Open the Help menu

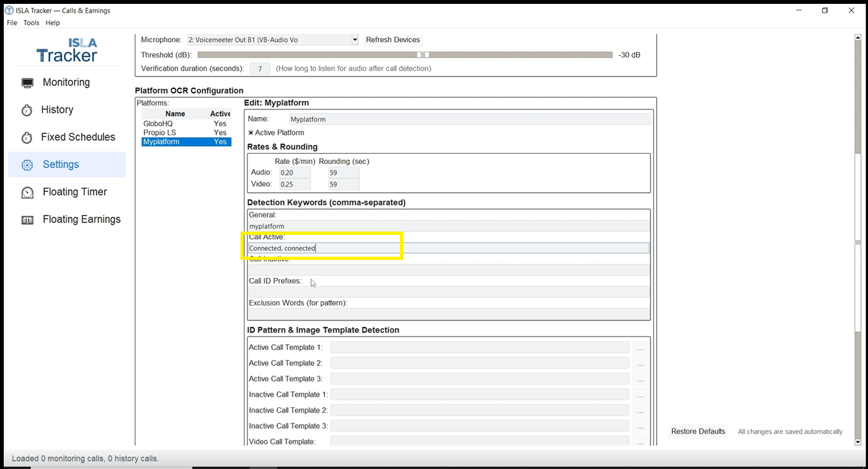pos(52,23)
